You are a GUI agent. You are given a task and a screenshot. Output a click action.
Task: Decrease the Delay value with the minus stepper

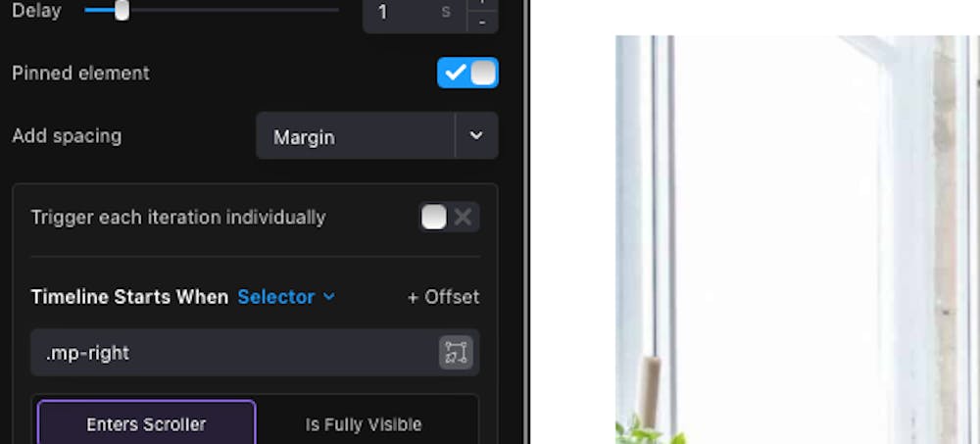click(482, 23)
